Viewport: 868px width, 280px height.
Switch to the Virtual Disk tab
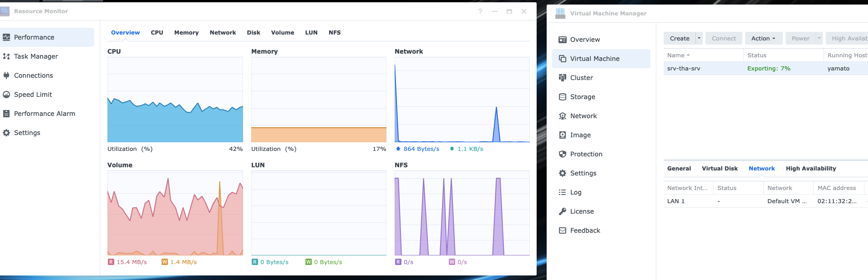coord(720,169)
